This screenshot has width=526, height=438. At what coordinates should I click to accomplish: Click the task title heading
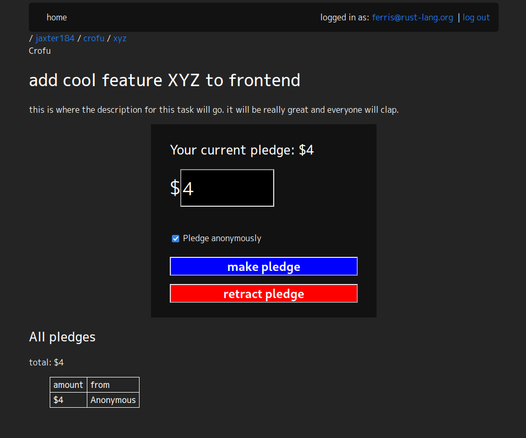[164, 80]
